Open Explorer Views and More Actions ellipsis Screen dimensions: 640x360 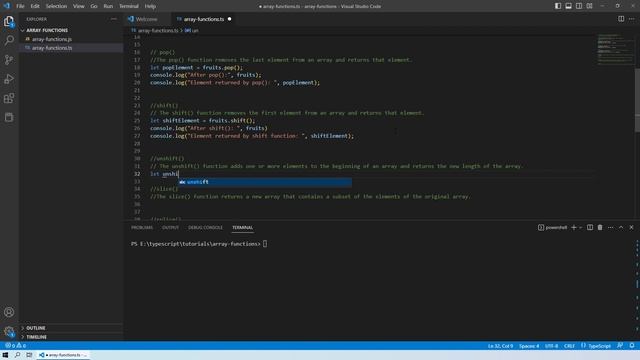tap(113, 19)
